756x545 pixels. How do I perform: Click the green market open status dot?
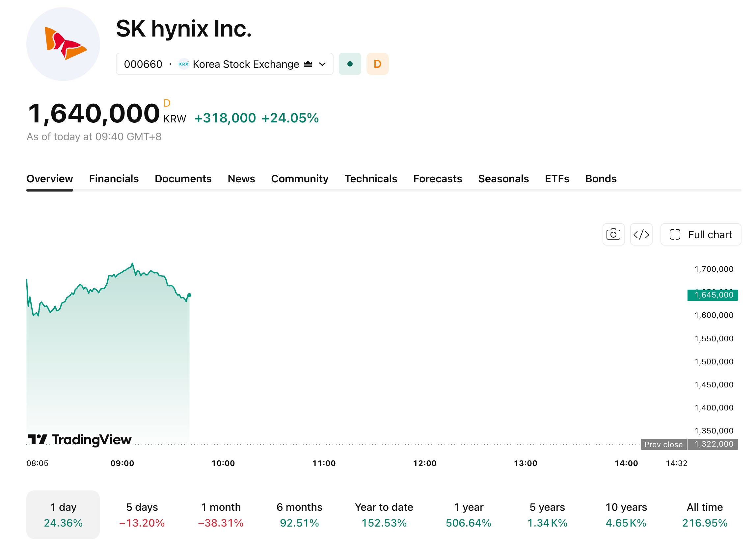pos(350,64)
